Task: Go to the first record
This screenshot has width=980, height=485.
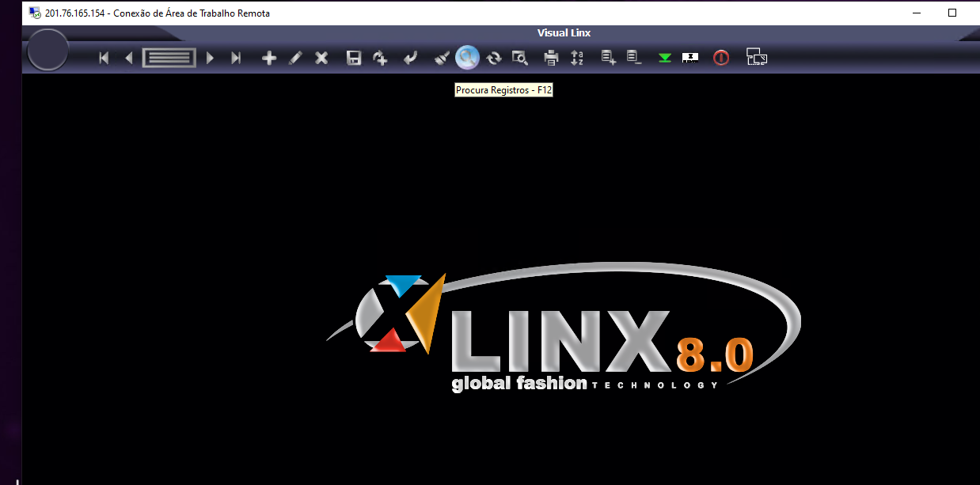Action: pyautogui.click(x=104, y=58)
